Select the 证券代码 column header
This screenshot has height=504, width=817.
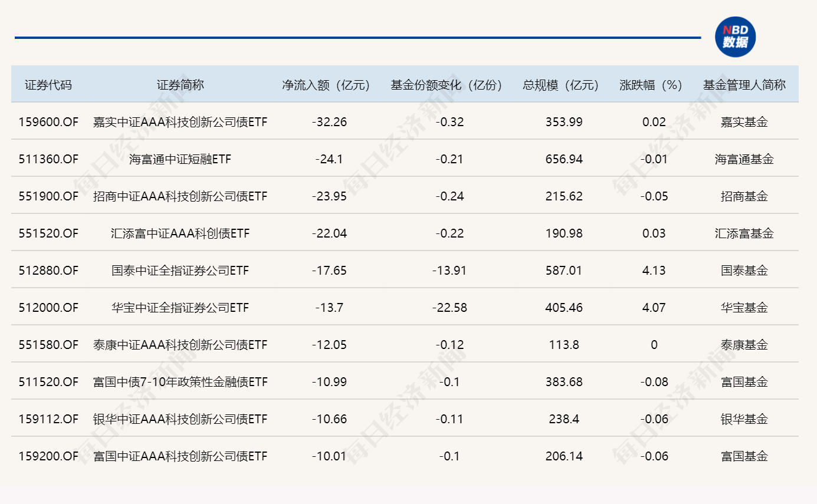pos(48,85)
